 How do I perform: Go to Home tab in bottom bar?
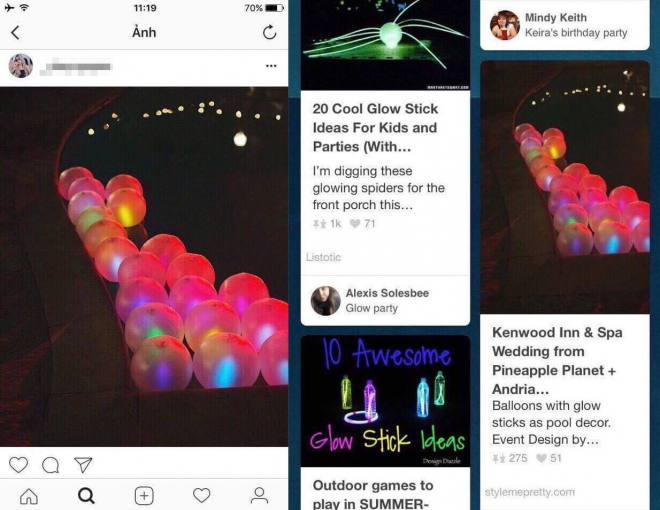click(29, 496)
